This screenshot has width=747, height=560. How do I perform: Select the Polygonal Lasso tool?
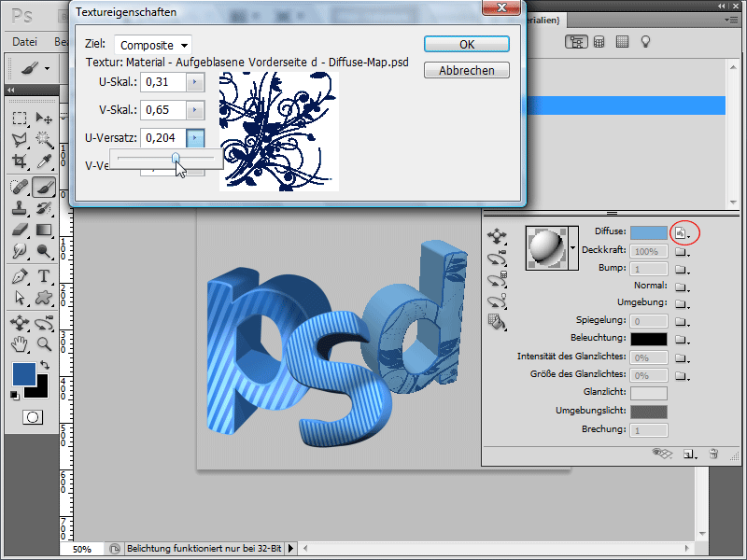[x=20, y=139]
